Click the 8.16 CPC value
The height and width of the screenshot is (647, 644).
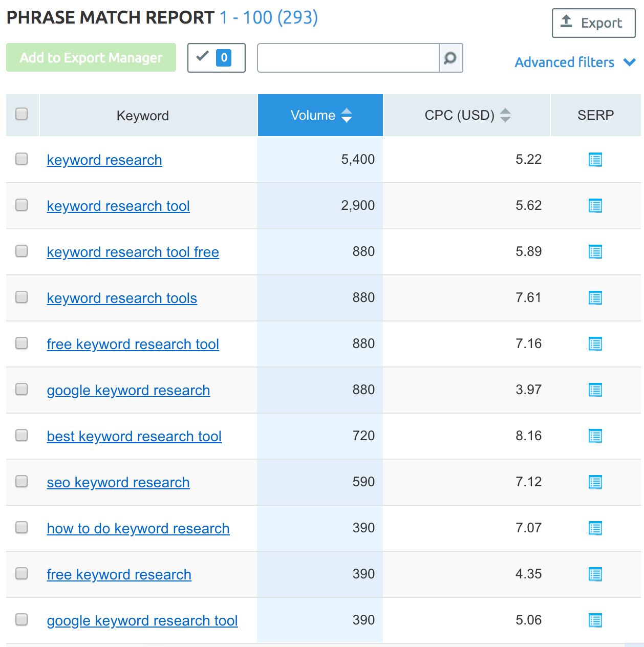528,436
